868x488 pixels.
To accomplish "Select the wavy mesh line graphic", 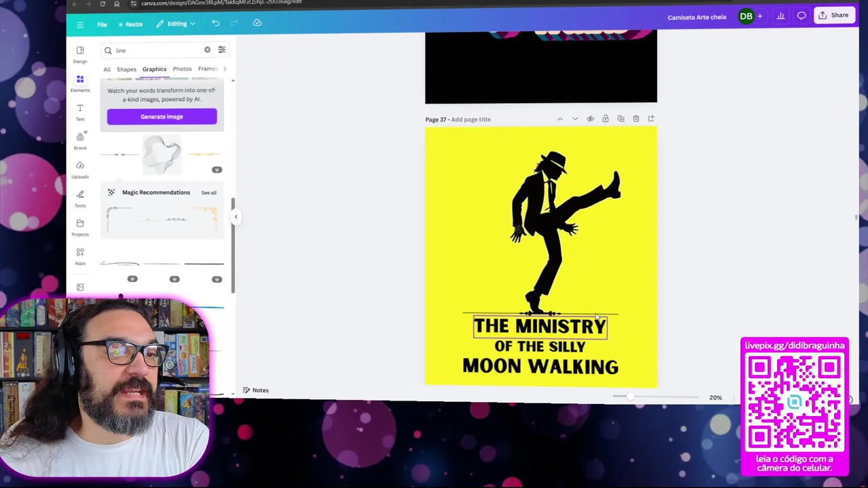I will 161,155.
